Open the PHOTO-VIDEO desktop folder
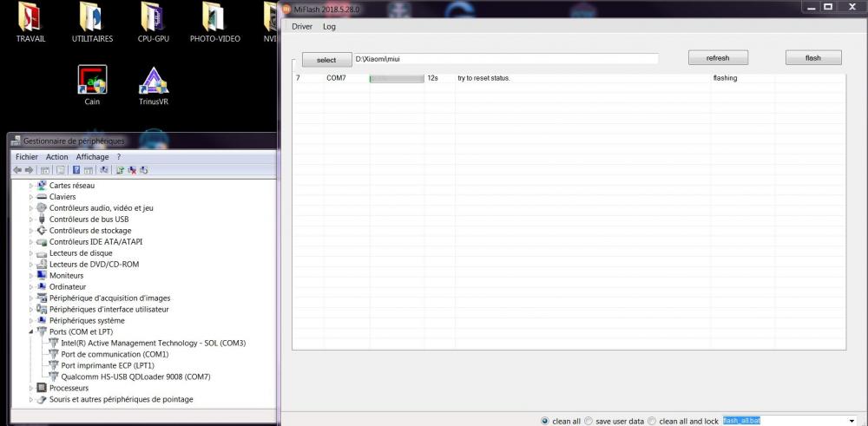Image resolution: width=868 pixels, height=426 pixels. pyautogui.click(x=214, y=19)
